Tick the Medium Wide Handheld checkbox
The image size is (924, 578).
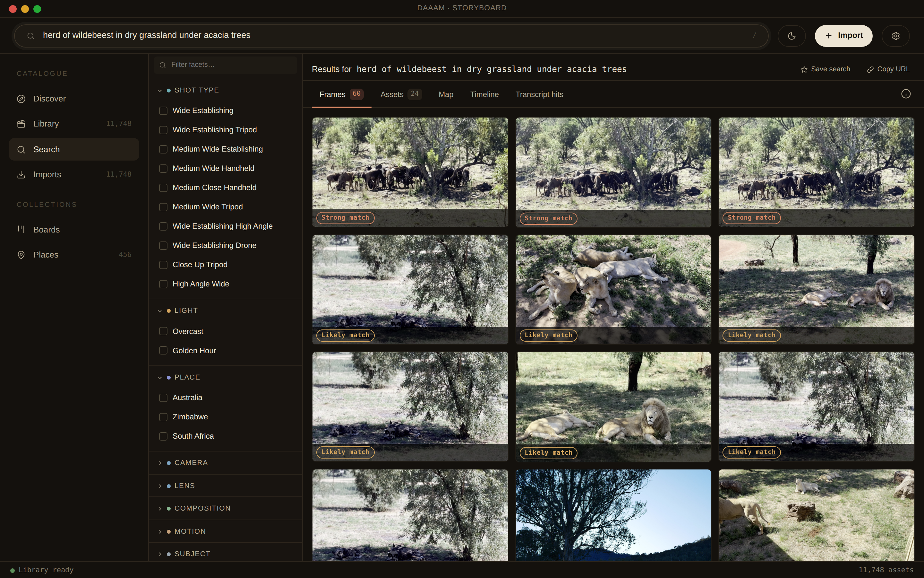pos(163,169)
